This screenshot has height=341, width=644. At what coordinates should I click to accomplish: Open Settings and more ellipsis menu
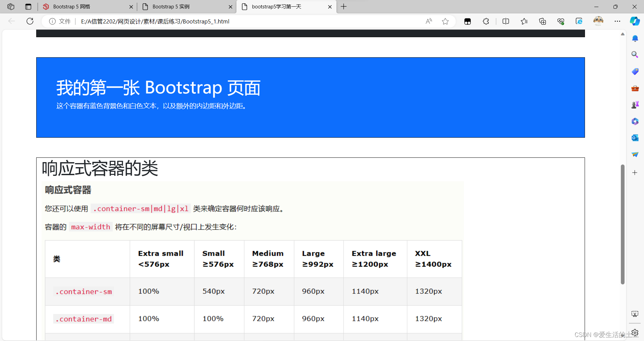pyautogui.click(x=618, y=21)
